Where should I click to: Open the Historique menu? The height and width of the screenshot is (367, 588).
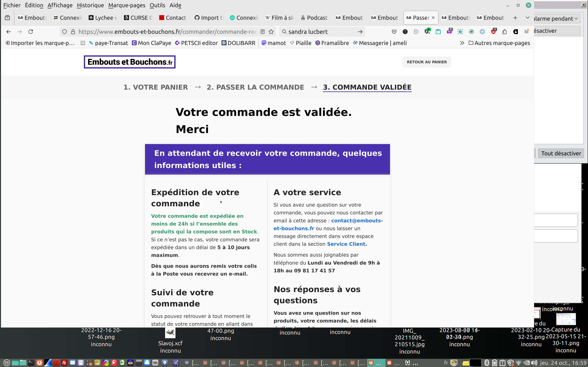[x=90, y=5]
